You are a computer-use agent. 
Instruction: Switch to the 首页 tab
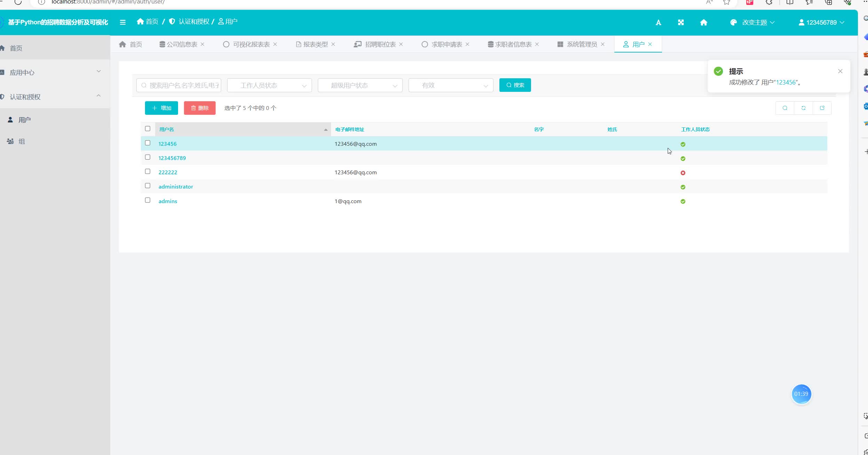(131, 44)
